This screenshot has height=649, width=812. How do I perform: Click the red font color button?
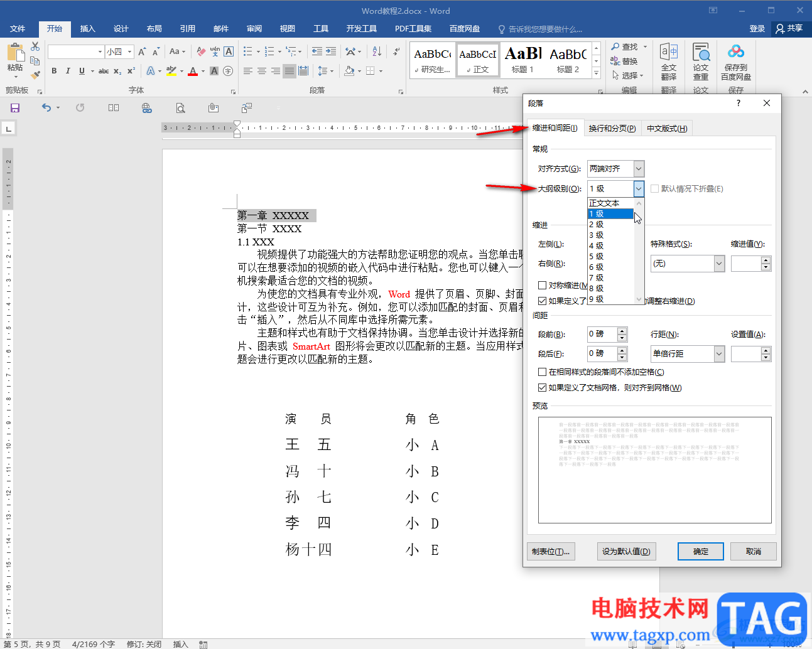click(x=193, y=71)
